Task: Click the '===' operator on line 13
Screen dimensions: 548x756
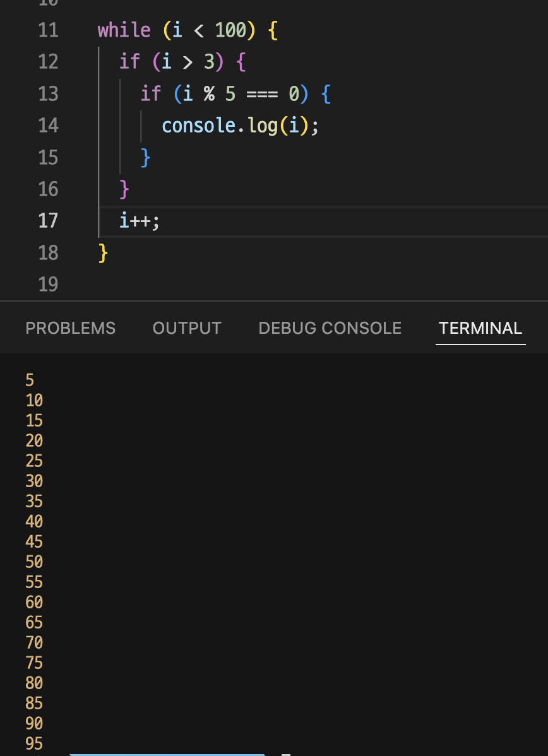Action: tap(262, 94)
